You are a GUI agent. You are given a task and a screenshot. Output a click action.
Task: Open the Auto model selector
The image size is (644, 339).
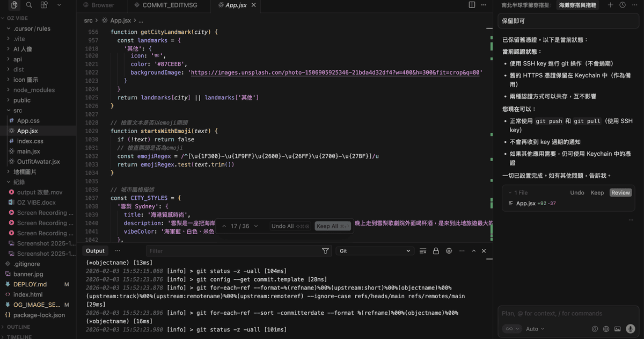535,329
